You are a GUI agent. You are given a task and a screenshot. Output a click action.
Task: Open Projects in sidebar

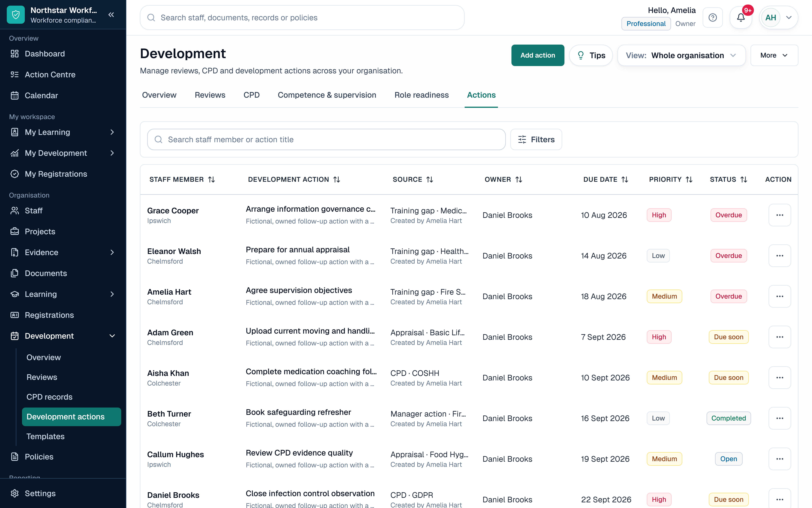point(63,231)
